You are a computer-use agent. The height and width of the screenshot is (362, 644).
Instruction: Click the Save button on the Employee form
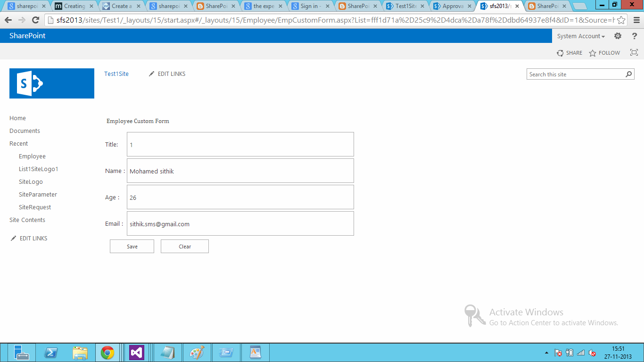click(x=132, y=246)
